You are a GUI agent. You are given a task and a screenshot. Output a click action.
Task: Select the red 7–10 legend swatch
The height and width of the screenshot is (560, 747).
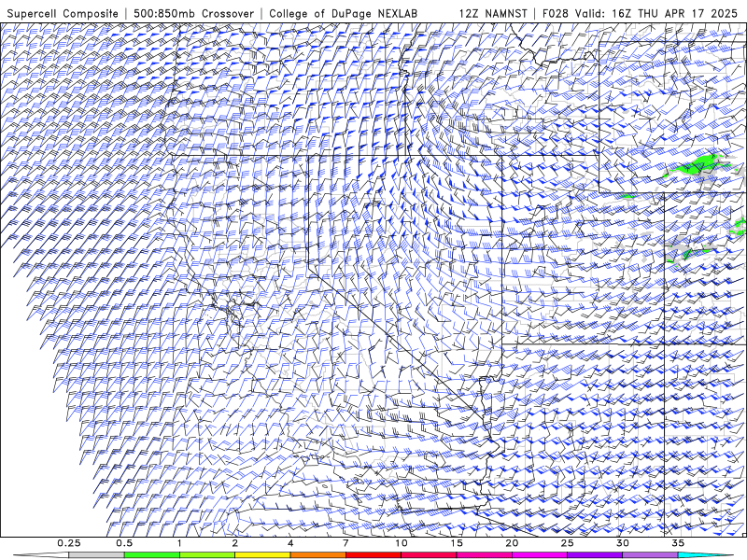point(373,555)
